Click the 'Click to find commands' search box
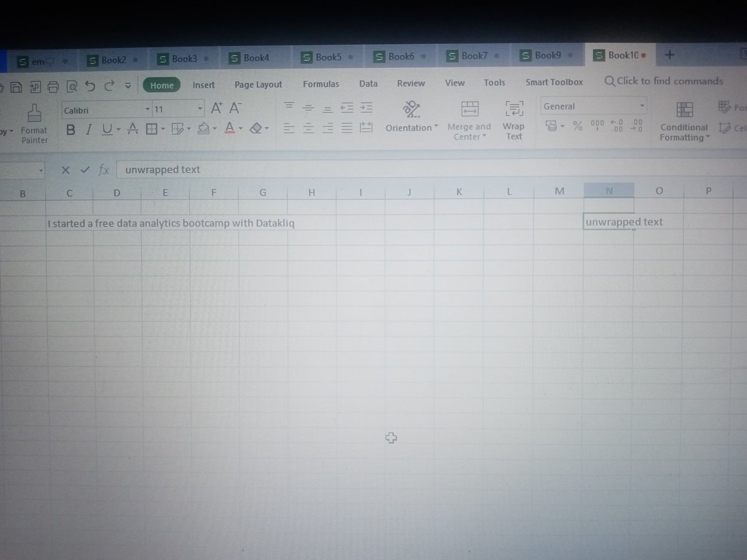The image size is (747, 560). click(664, 81)
